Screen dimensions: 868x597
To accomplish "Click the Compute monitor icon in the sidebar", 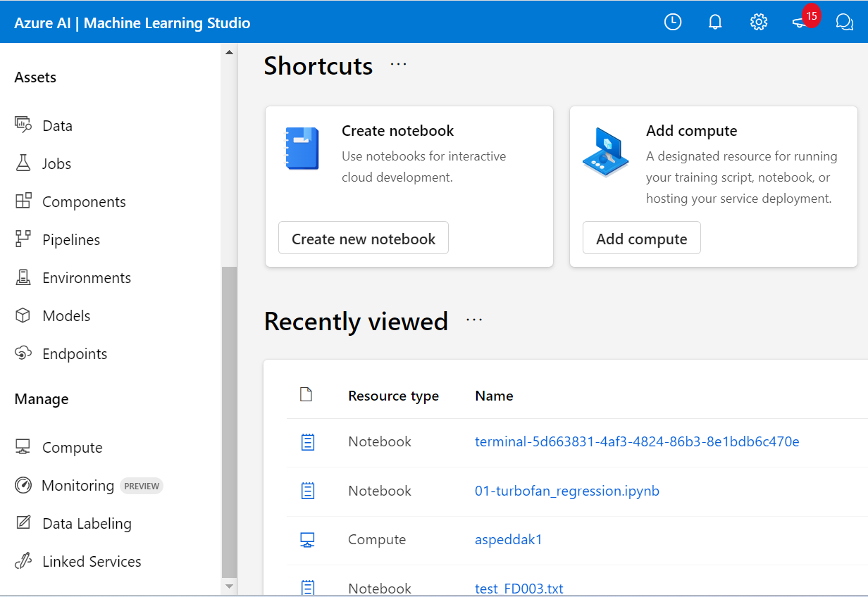I will point(23,447).
